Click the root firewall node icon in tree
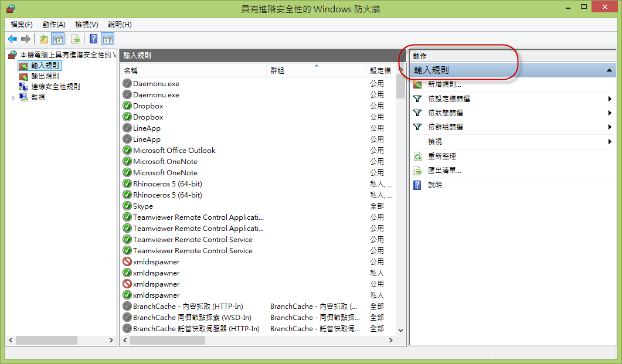622x364 pixels. point(13,55)
